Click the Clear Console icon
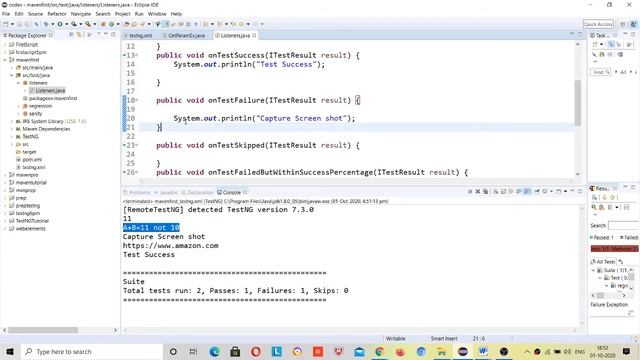The height and width of the screenshot is (360, 640). tap(495, 191)
